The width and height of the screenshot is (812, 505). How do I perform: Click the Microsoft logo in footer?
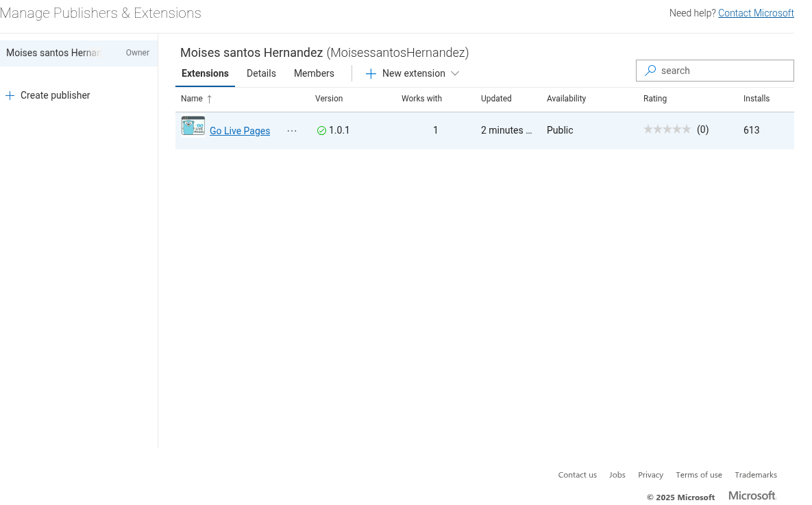pyautogui.click(x=752, y=495)
